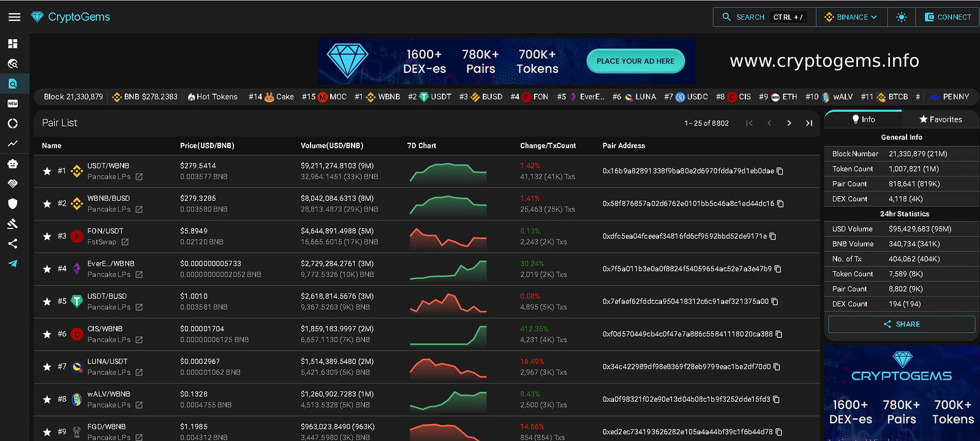Select the pair explorer icon in sidebar
This screenshot has width=980, height=441.
pos(13,84)
